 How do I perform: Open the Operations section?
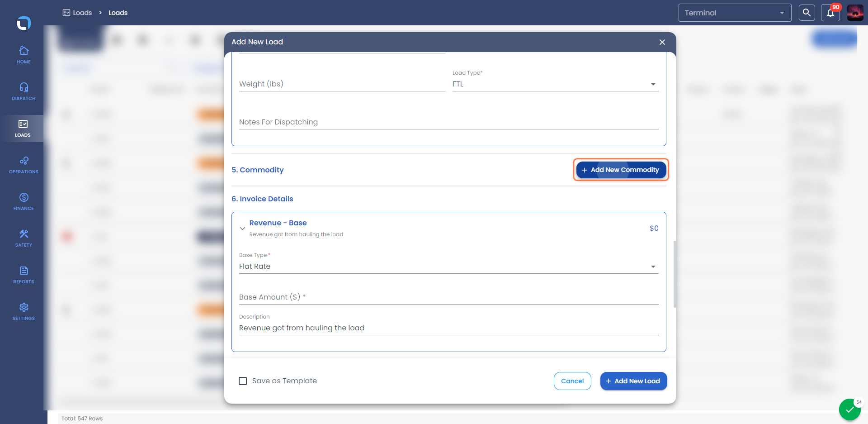coord(24,165)
